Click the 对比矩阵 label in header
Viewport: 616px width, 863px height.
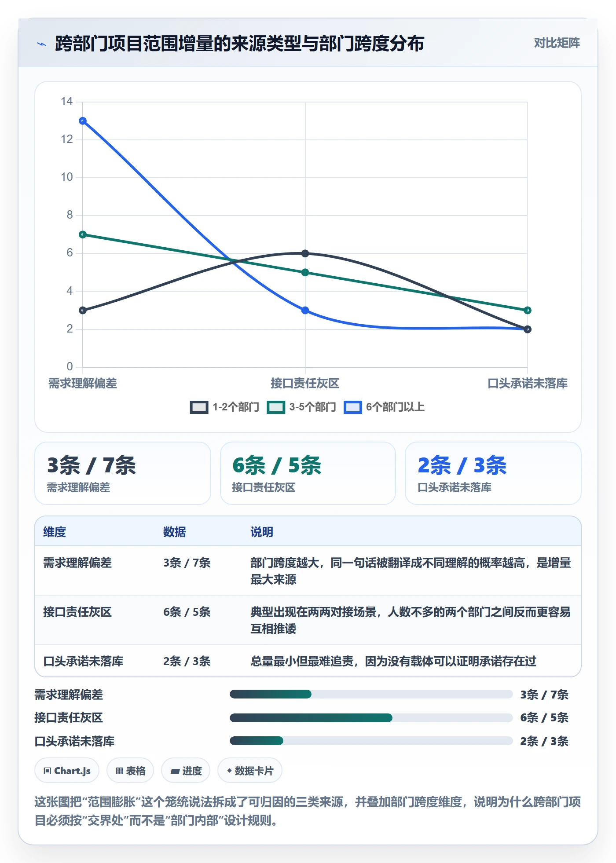pyautogui.click(x=557, y=43)
